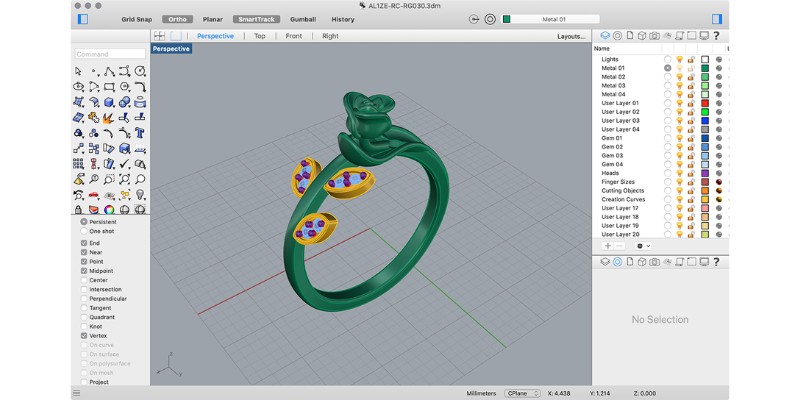Screen dimensions: 800x400
Task: Open the gear options dropdown below layers
Action: pos(643,245)
